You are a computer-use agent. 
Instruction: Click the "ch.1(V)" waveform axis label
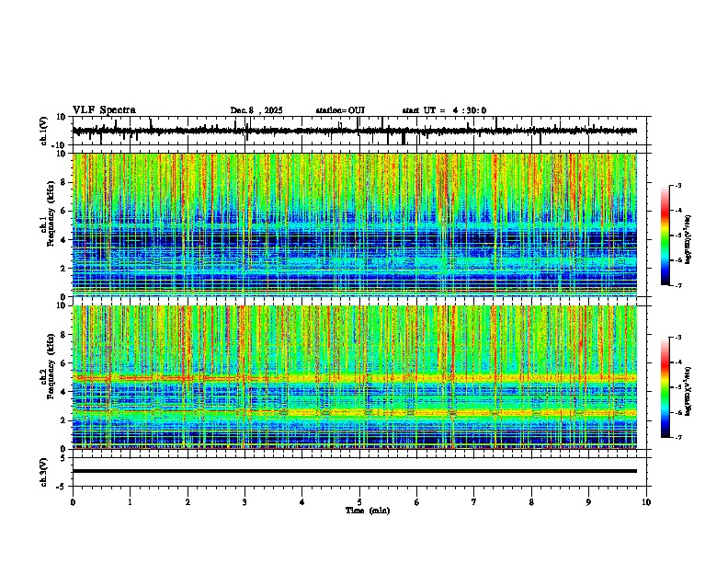click(43, 131)
